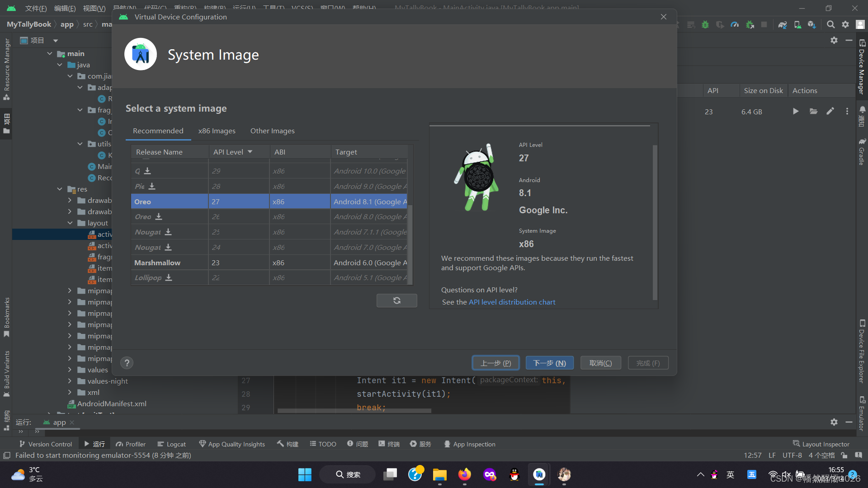Click the Lollipop download icon
This screenshot has width=868, height=488.
pos(169,277)
